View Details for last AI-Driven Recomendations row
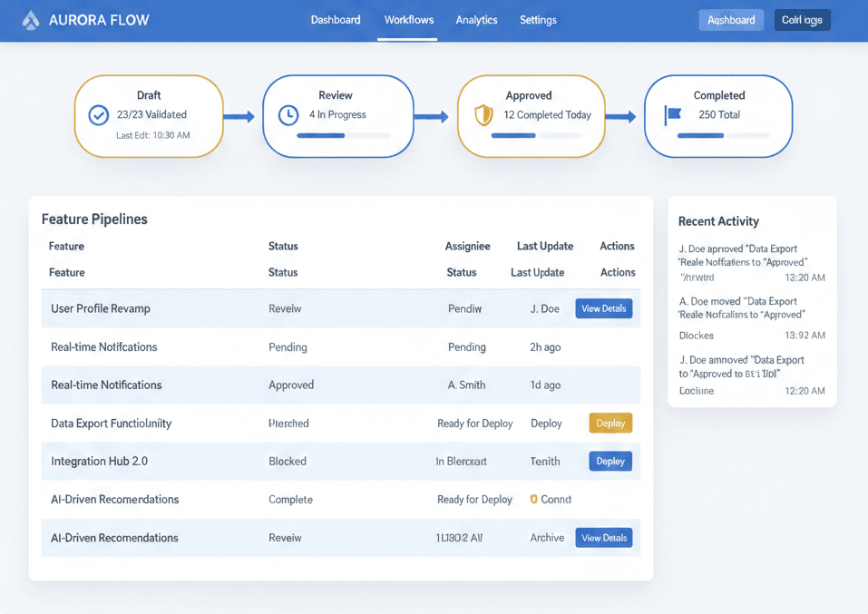This screenshot has height=614, width=868. click(x=603, y=538)
